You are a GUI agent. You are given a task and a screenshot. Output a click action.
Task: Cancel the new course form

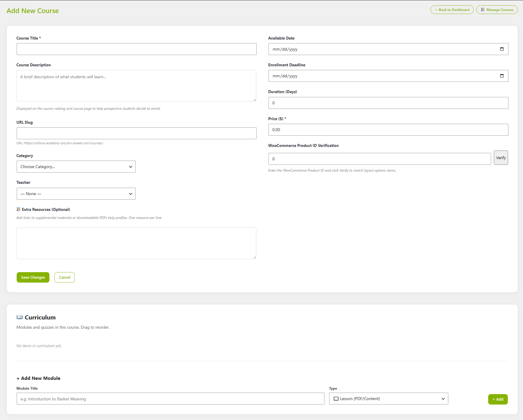point(65,278)
